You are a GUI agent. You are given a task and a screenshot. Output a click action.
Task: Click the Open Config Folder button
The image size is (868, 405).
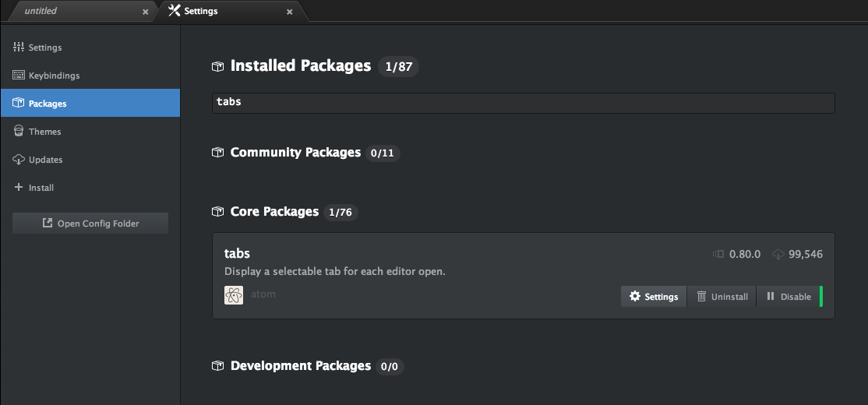tap(90, 224)
